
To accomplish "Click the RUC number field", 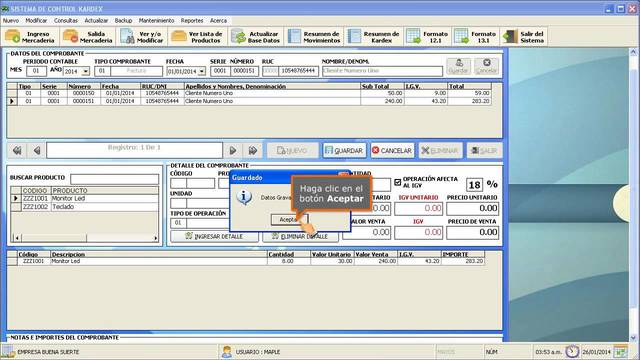I will 299,71.
